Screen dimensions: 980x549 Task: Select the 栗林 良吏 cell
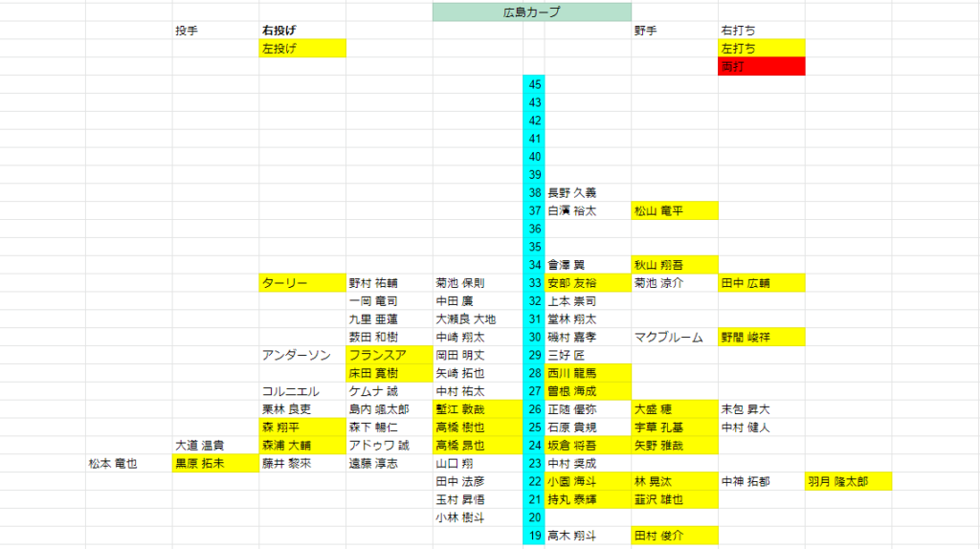(x=302, y=409)
